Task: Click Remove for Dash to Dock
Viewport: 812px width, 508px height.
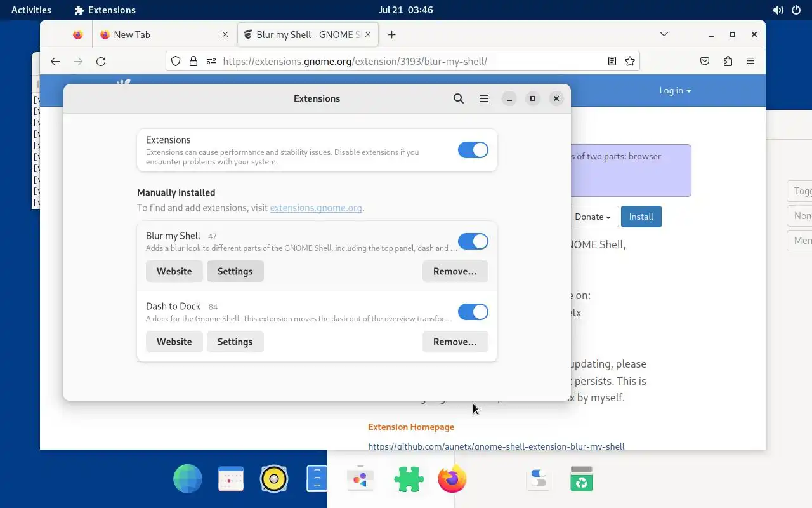Action: tap(455, 342)
